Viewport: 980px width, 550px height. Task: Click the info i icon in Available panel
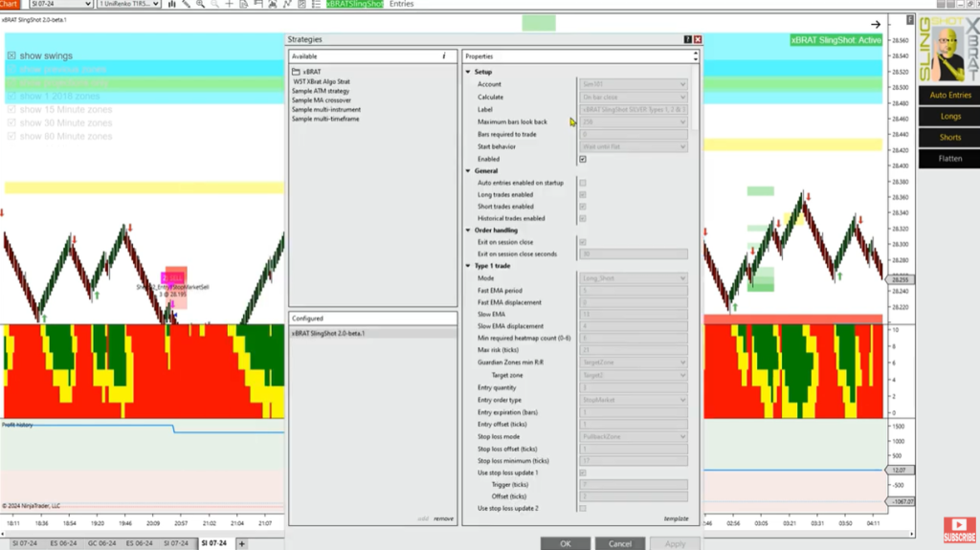(444, 56)
